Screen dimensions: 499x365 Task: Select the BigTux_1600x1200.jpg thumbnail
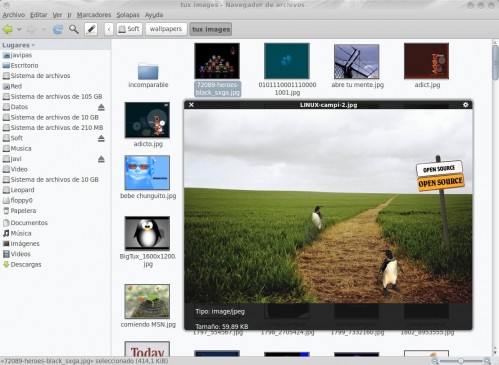(x=147, y=233)
